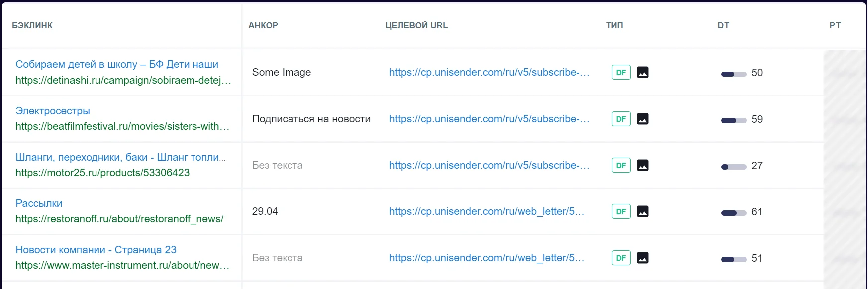Click image icon in motor25.ru row
This screenshot has height=289, width=868.
[x=643, y=165]
